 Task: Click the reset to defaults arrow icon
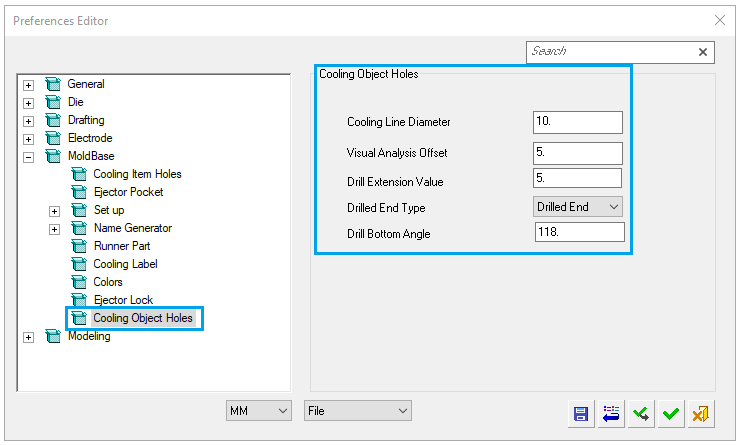coord(610,413)
